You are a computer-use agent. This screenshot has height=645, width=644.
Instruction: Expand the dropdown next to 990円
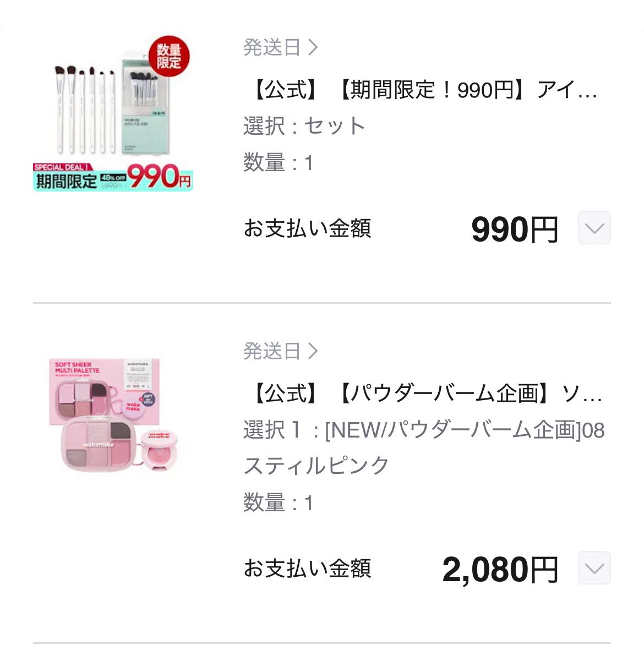point(594,228)
